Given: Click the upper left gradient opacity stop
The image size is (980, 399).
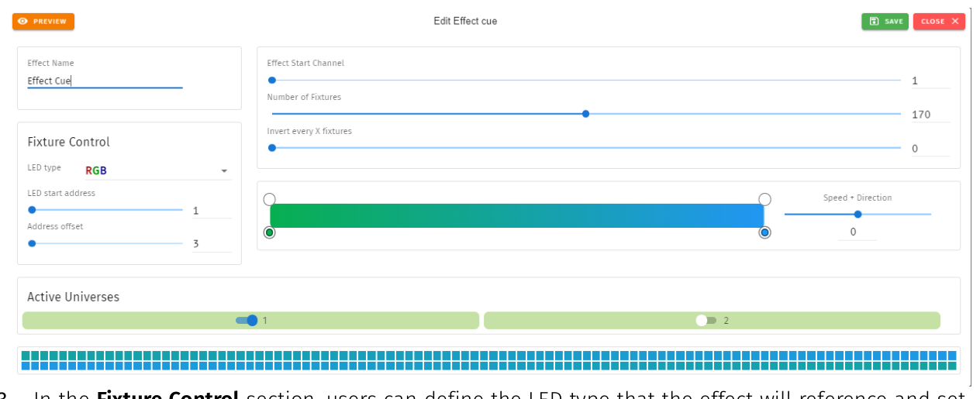Looking at the screenshot, I should pos(269,199).
